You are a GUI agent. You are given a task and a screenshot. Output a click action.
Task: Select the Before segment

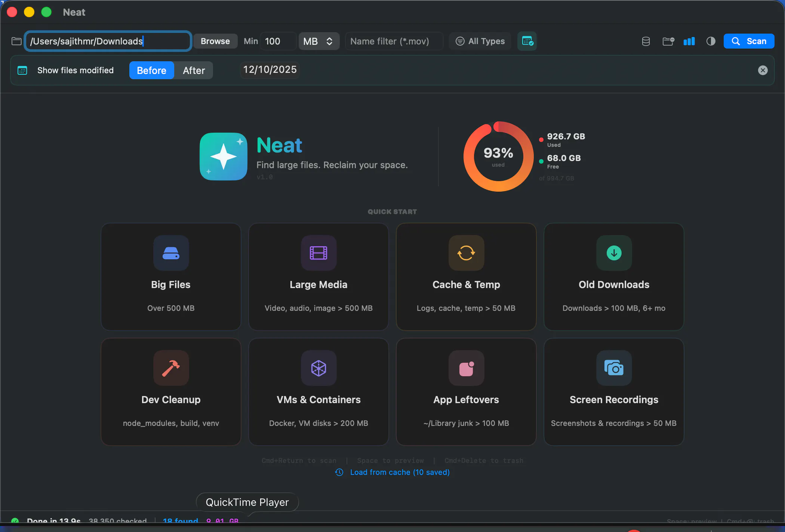click(x=151, y=70)
